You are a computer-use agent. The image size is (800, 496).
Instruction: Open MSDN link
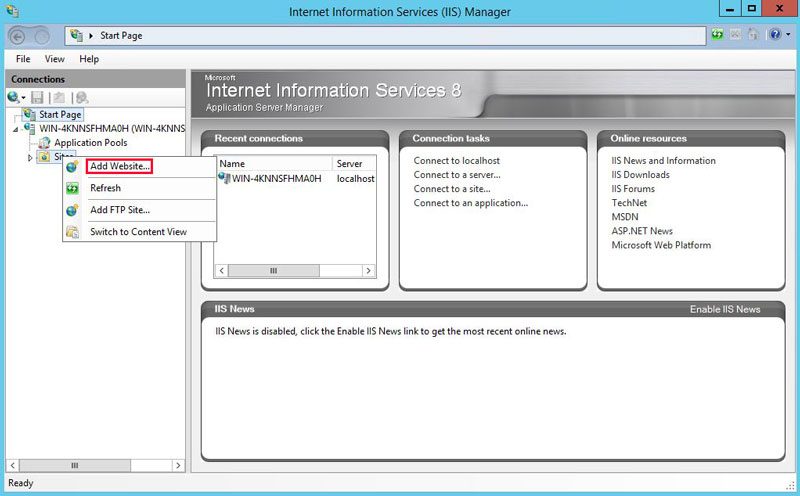click(625, 217)
